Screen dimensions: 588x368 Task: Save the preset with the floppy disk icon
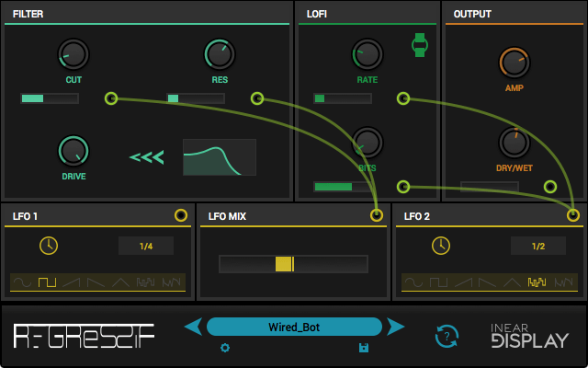coord(364,348)
